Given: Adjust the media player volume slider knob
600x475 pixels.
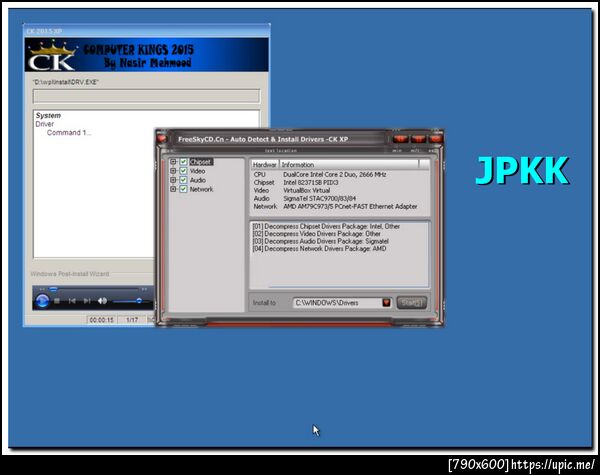Looking at the screenshot, I should pos(139,301).
